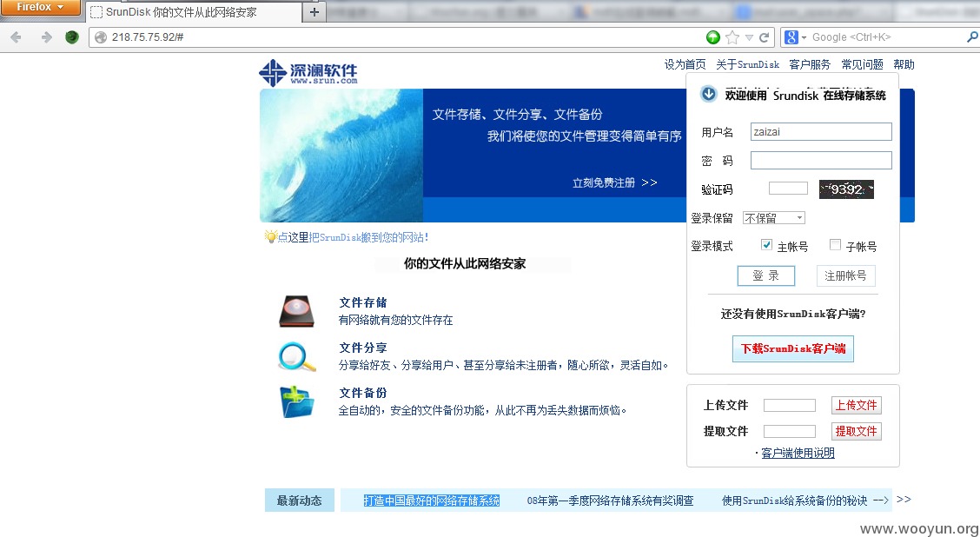Click the 文件存储 hard disk icon
980x537 pixels.
(296, 311)
